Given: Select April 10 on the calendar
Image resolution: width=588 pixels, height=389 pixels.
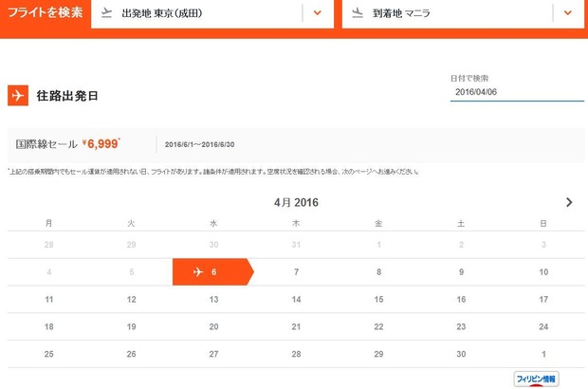Looking at the screenshot, I should click(543, 272).
